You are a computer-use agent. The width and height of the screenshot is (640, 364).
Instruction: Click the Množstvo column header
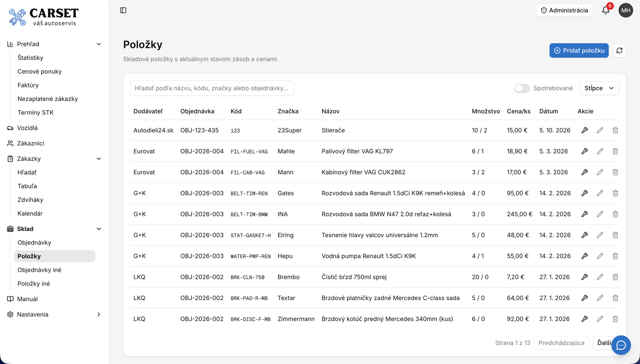(x=486, y=111)
